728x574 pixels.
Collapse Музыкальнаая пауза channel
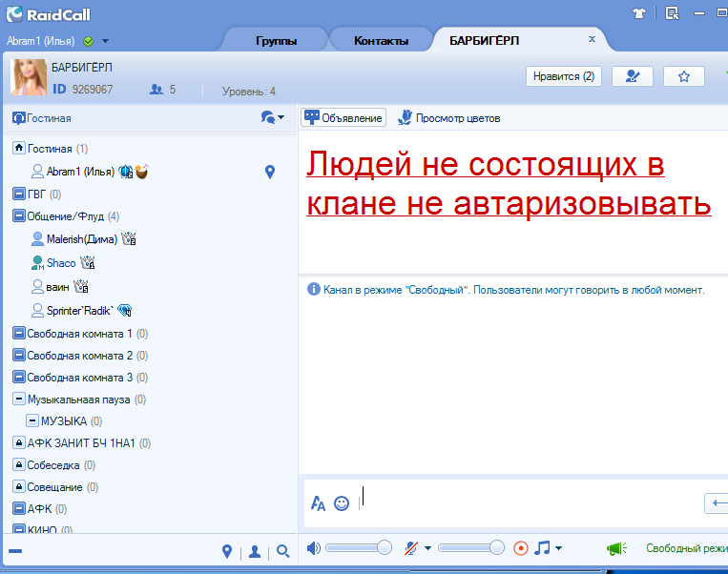(18, 399)
